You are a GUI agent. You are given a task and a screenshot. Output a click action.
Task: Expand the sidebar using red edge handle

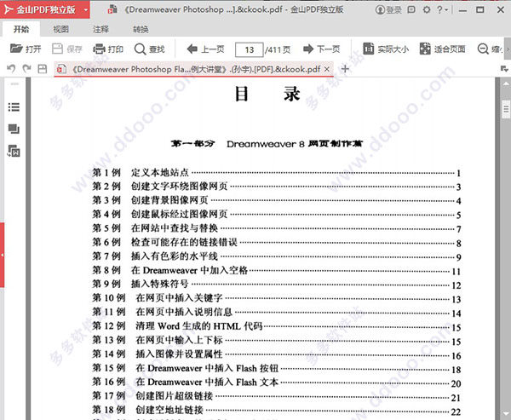pos(2,255)
